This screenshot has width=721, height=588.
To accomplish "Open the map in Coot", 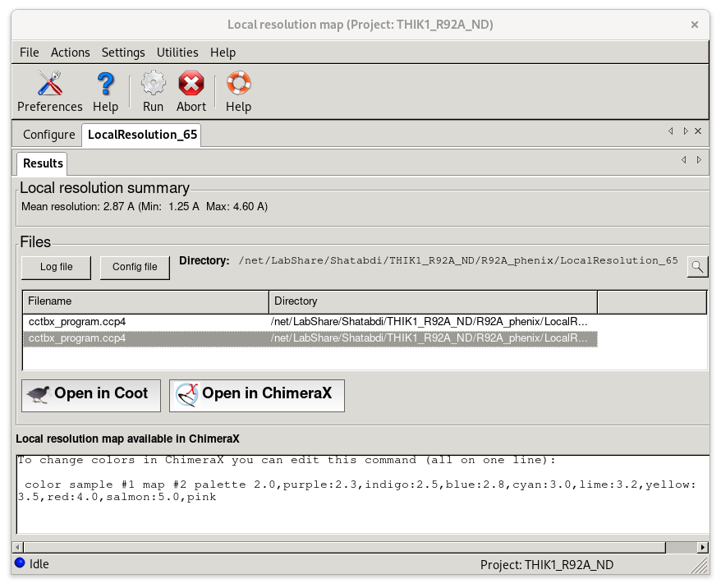I will (x=88, y=394).
